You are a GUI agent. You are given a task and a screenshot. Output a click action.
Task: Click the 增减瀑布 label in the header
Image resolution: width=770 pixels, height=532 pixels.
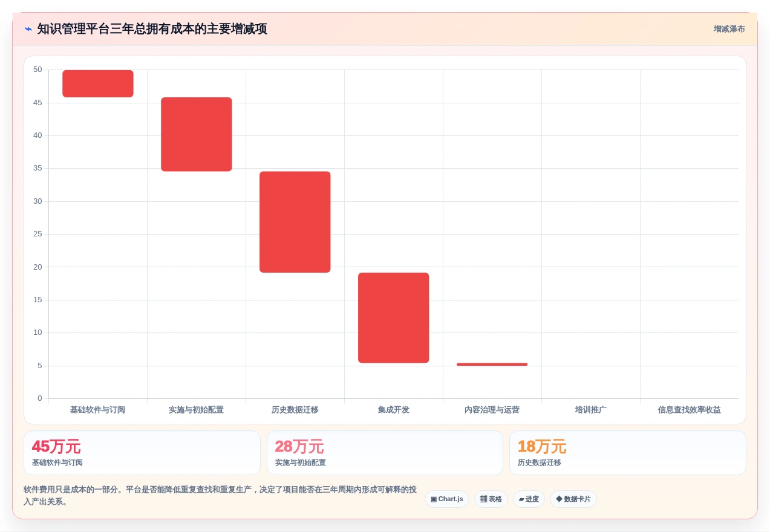coord(729,29)
